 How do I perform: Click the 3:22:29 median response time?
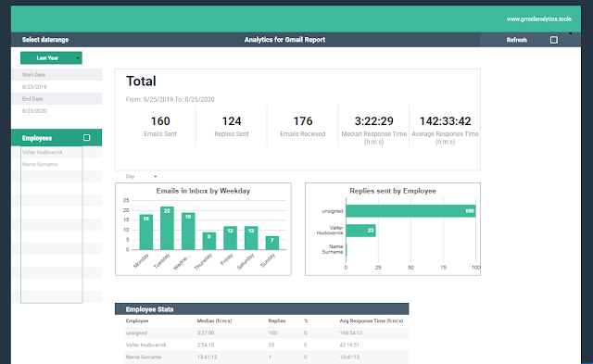pyautogui.click(x=373, y=121)
